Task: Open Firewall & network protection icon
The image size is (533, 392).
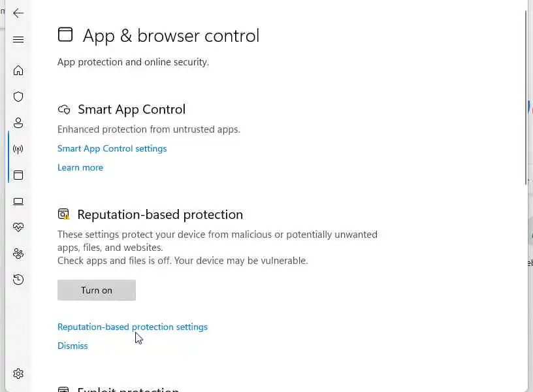Action: click(18, 149)
